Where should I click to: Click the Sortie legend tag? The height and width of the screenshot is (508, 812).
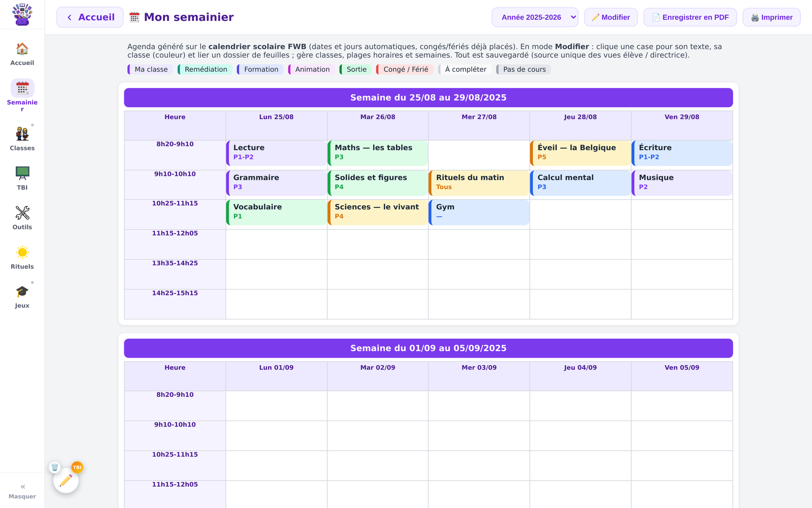[356, 70]
